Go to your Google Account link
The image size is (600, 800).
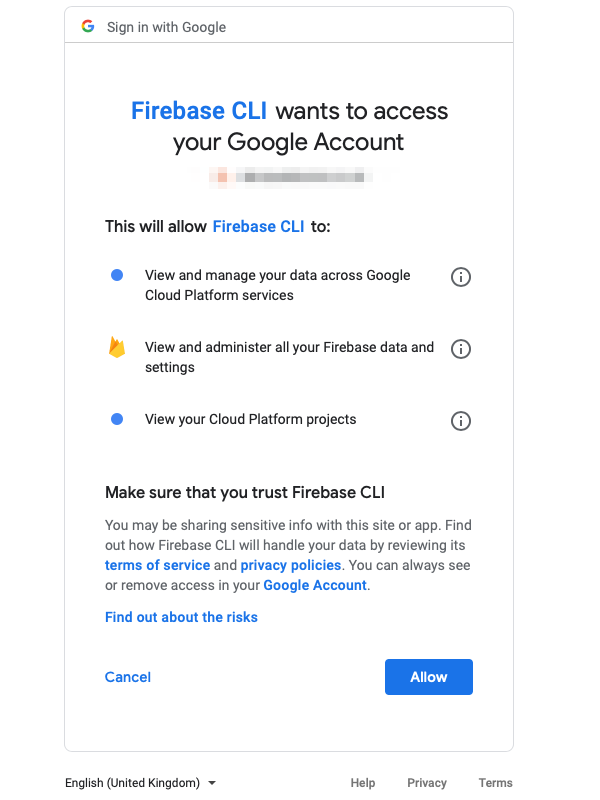tap(314, 585)
